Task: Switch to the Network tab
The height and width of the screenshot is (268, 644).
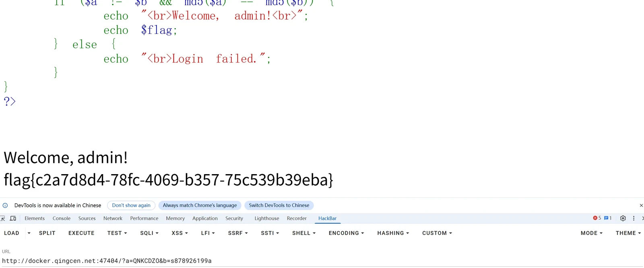Action: click(x=113, y=218)
